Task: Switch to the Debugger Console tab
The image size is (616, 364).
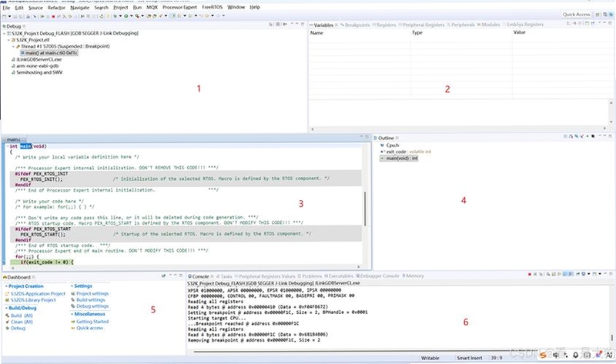Action: (377, 276)
